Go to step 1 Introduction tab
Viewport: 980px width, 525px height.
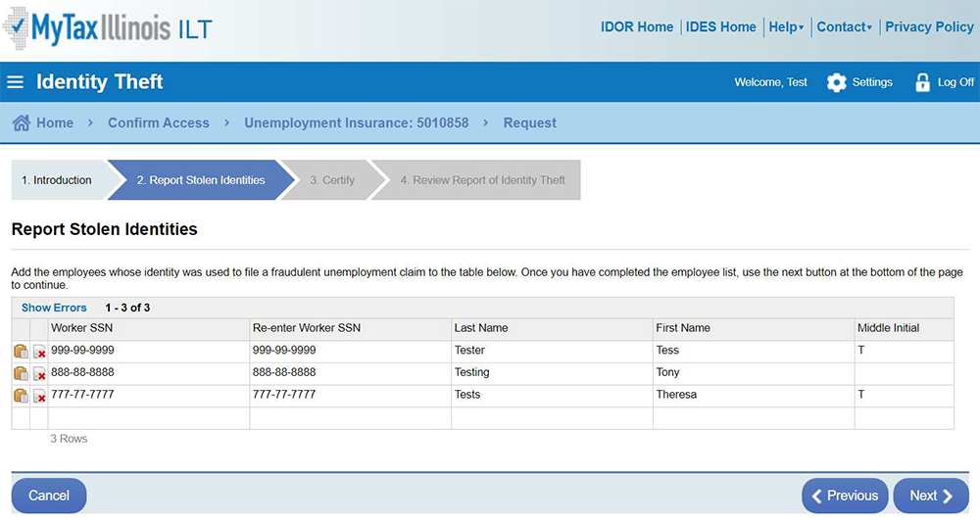(57, 180)
